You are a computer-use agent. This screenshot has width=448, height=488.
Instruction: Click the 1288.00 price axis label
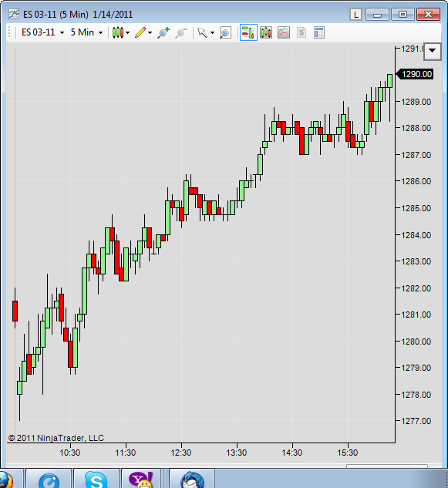click(x=416, y=128)
